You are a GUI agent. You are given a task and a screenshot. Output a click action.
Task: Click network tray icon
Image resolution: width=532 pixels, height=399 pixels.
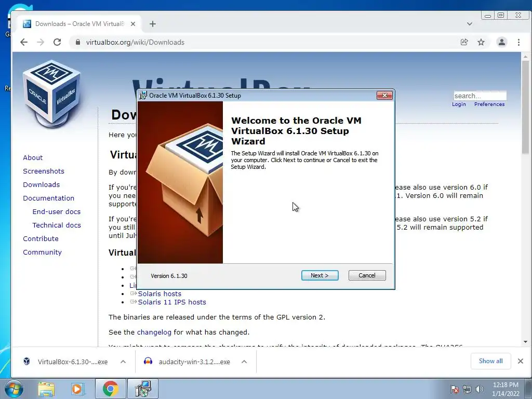point(467,389)
